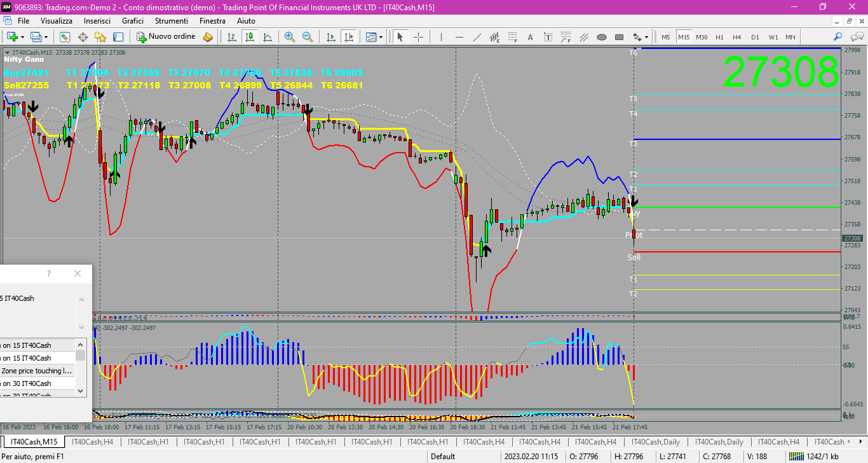
Task: Close the alert dialog
Action: (78, 273)
